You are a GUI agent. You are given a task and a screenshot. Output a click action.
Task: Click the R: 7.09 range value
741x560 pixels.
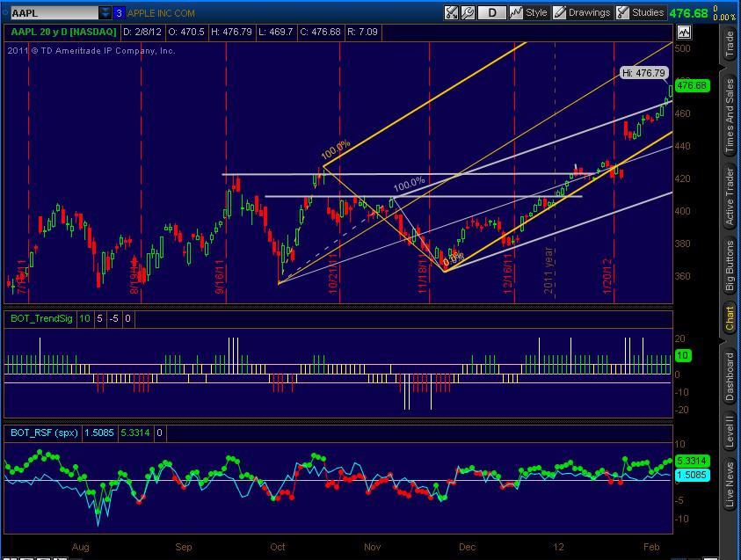point(362,33)
